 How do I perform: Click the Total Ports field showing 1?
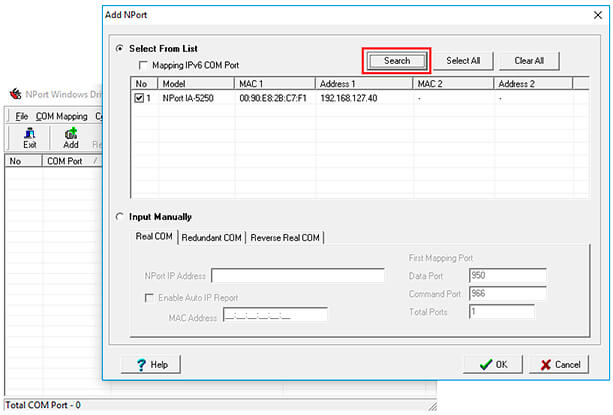[x=502, y=312]
